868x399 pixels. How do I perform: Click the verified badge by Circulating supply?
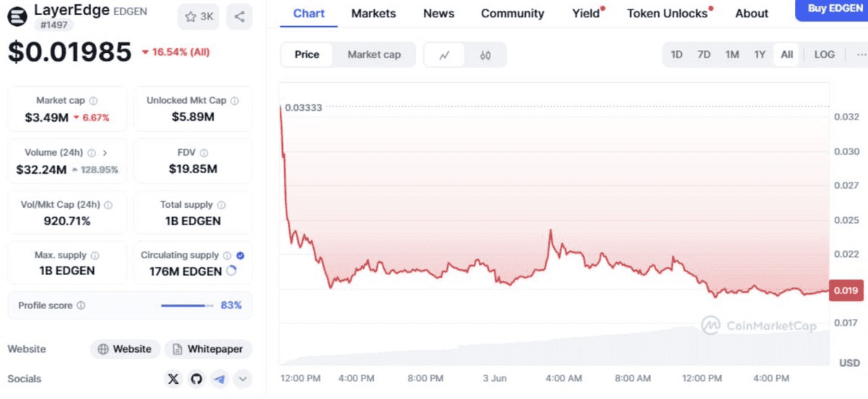pos(240,256)
